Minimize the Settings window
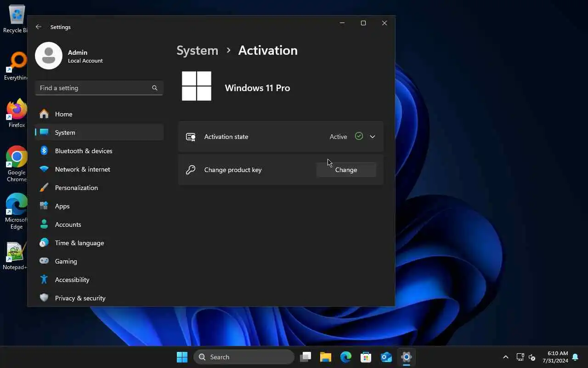Image resolution: width=588 pixels, height=368 pixels. click(x=342, y=23)
